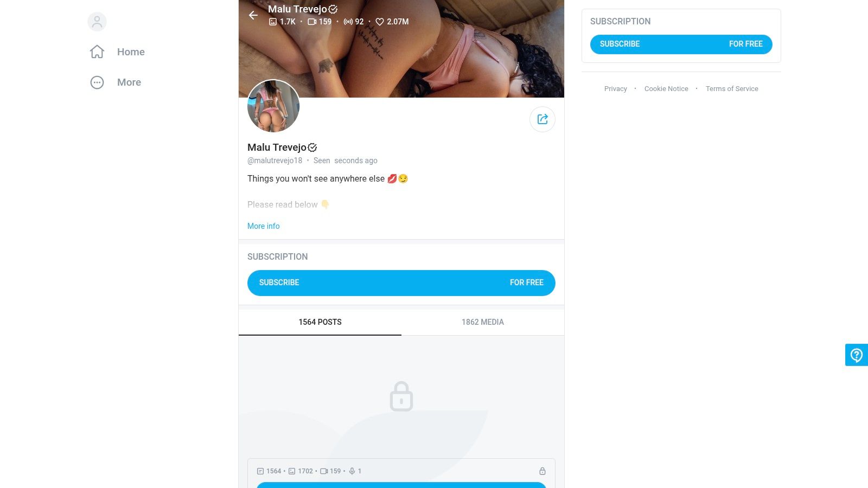Switch to the 1862 Media tab

pos(483,322)
